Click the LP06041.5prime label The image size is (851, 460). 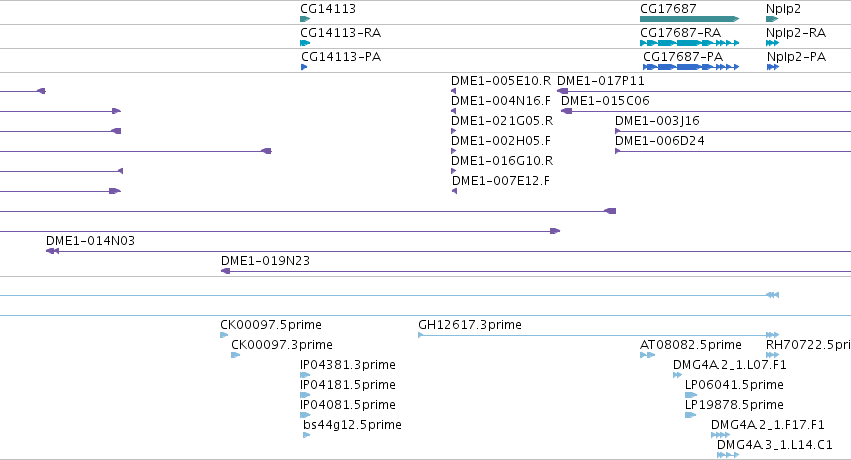click(x=734, y=385)
